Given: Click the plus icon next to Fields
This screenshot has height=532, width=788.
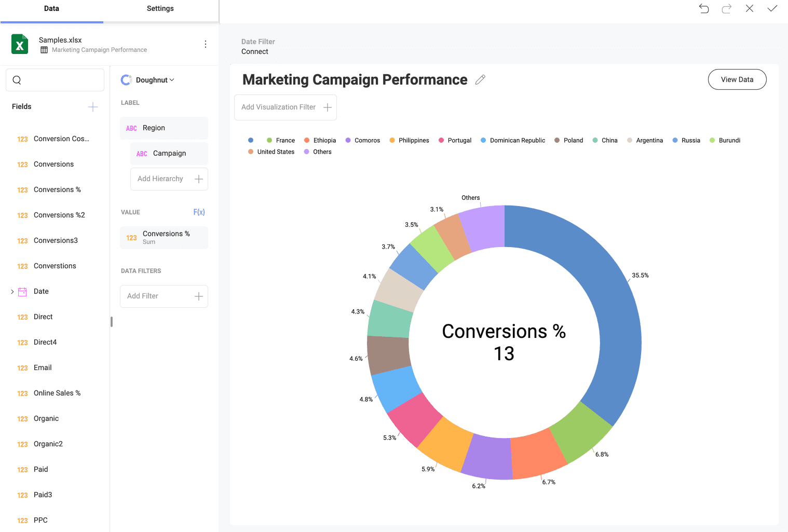Looking at the screenshot, I should click(x=93, y=107).
